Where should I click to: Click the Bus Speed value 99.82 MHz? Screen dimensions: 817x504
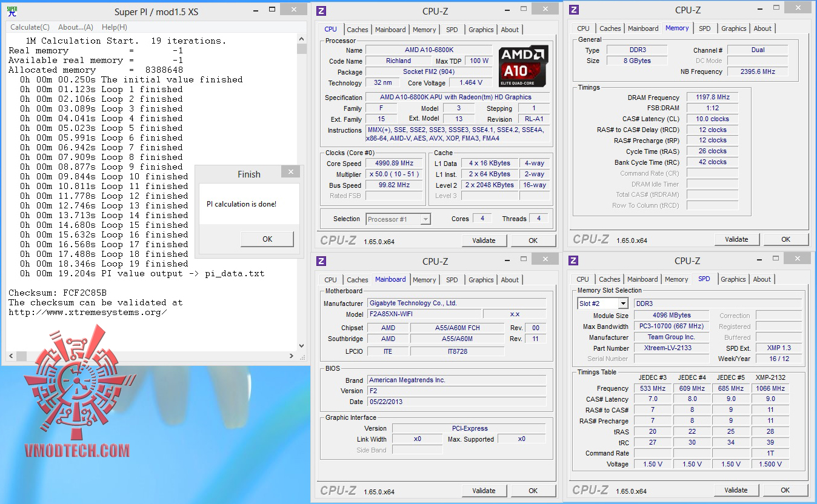(x=395, y=185)
